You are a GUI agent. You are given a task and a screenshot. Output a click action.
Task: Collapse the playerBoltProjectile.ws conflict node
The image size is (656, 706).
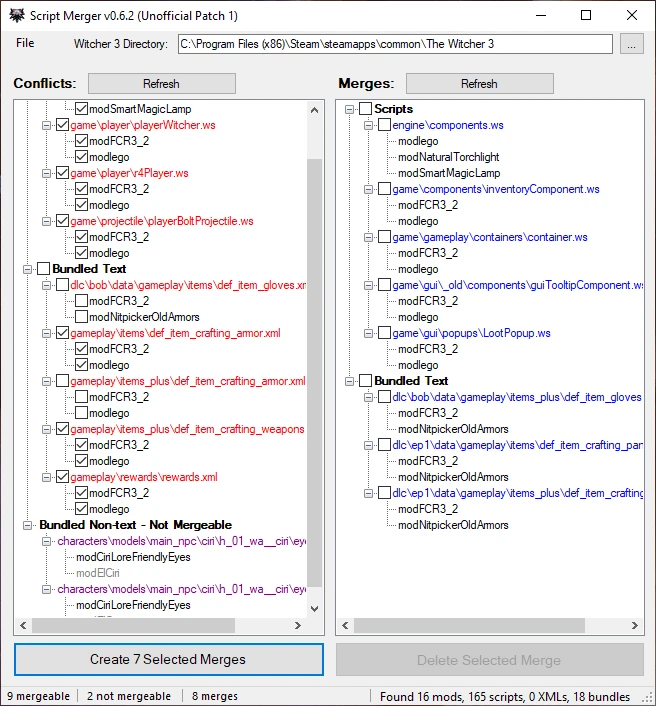click(46, 222)
